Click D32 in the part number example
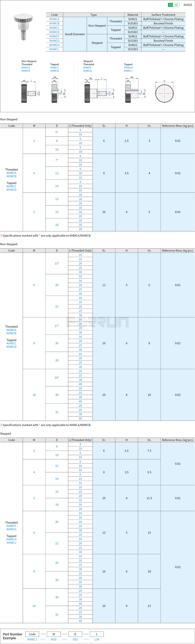The image size is (195, 644). pos(75,639)
